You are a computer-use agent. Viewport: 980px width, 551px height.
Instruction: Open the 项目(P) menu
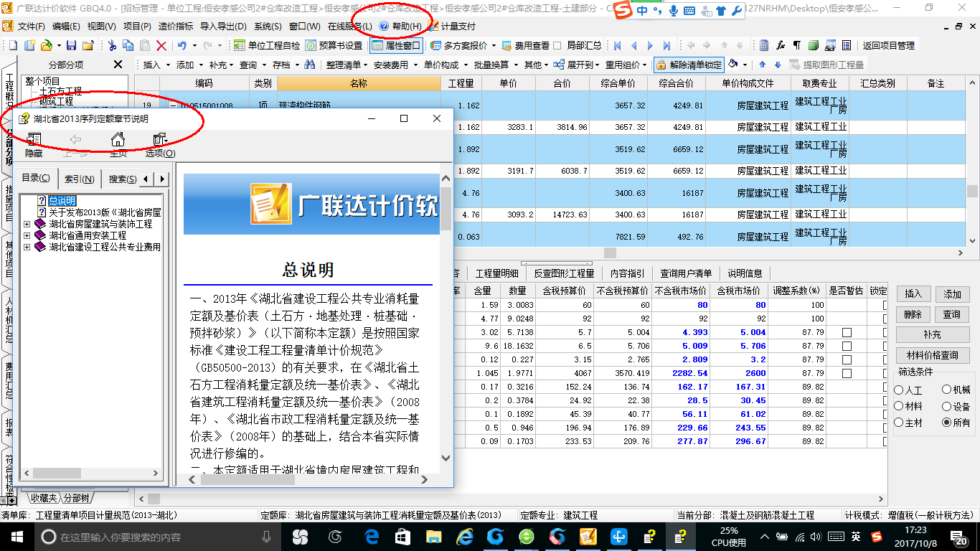click(137, 27)
